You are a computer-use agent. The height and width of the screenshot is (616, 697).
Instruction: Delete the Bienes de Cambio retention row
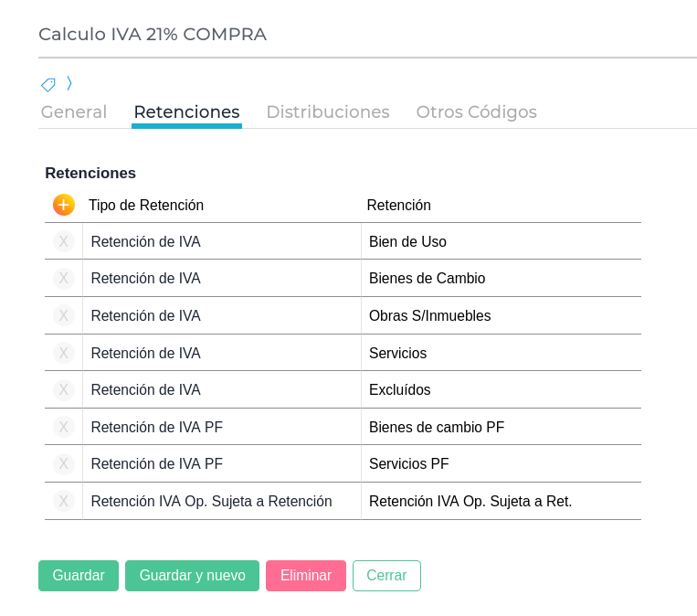tap(63, 279)
